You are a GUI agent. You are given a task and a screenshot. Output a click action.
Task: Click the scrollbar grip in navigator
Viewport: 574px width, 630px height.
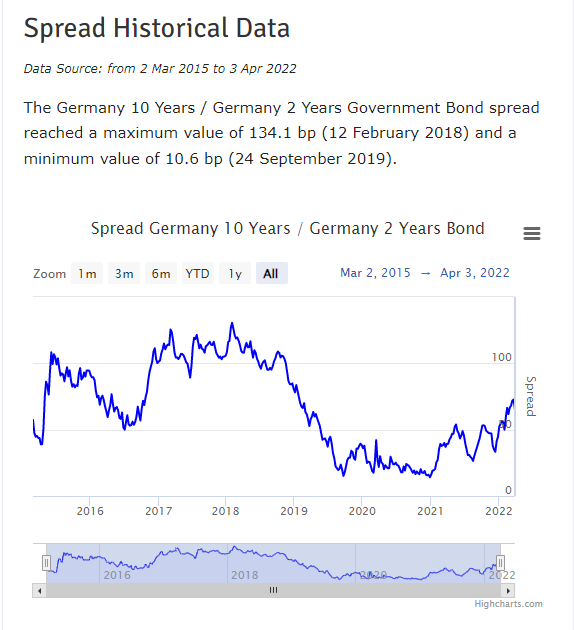pyautogui.click(x=274, y=590)
